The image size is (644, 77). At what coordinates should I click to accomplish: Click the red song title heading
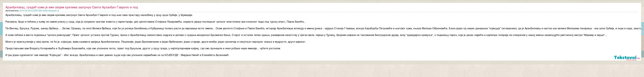pos(72,7)
